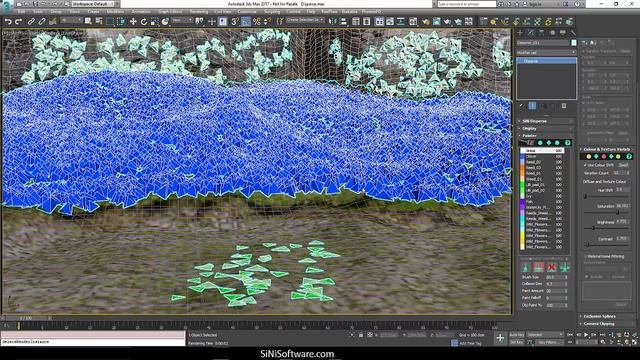Screen dimensions: 640x360
Task: Click the Render Production teapot icon
Action: pos(447,21)
